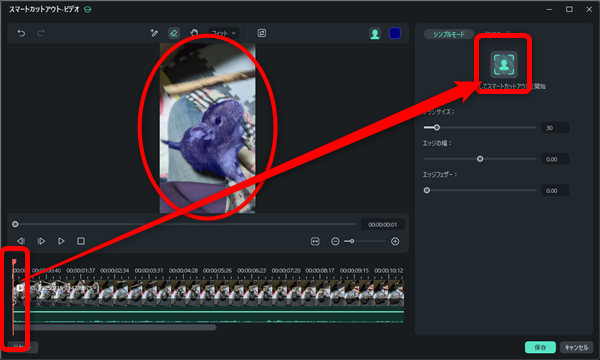Select the video clip thumbnails in the timeline

pos(209,293)
